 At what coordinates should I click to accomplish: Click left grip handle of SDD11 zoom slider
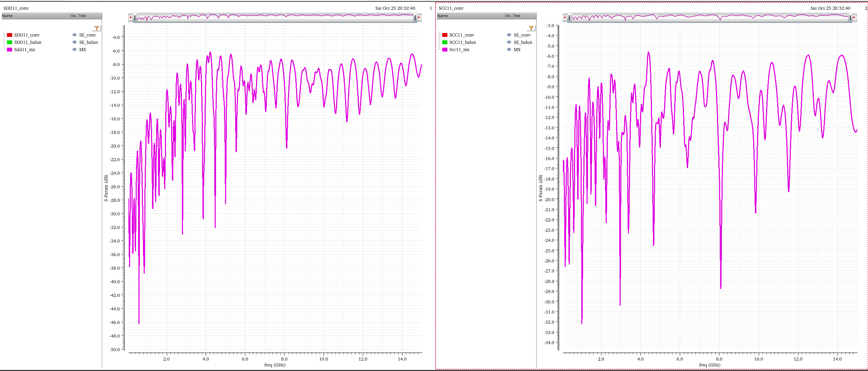(135, 18)
